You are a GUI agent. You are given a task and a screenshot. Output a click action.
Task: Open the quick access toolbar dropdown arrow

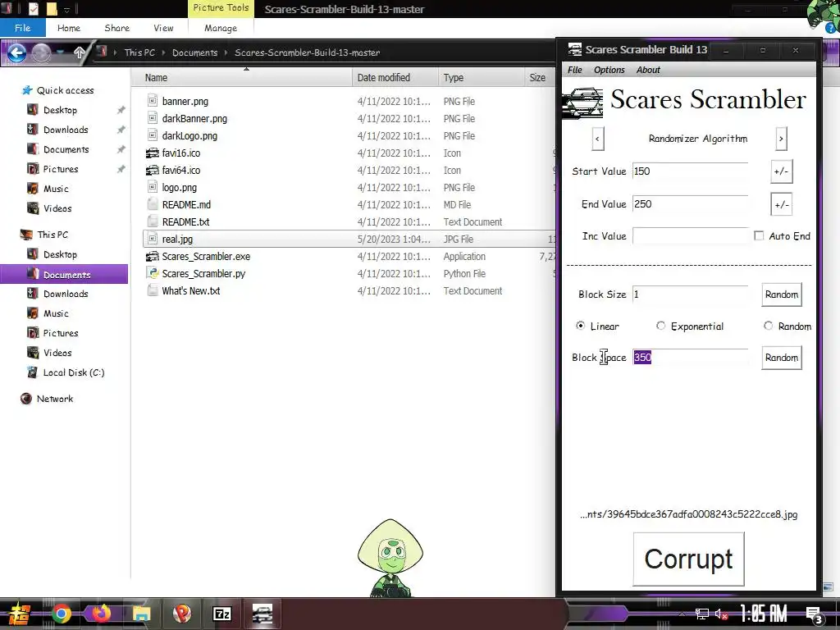coord(67,10)
